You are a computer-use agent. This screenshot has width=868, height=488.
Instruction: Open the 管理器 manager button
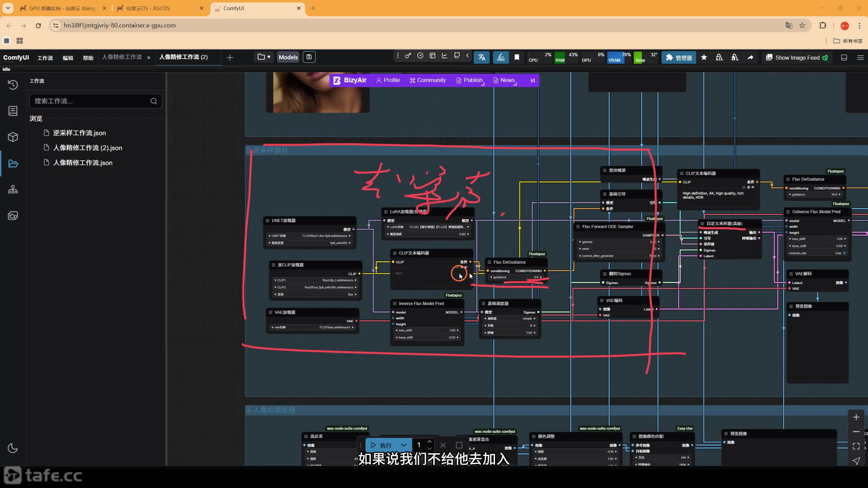point(679,58)
